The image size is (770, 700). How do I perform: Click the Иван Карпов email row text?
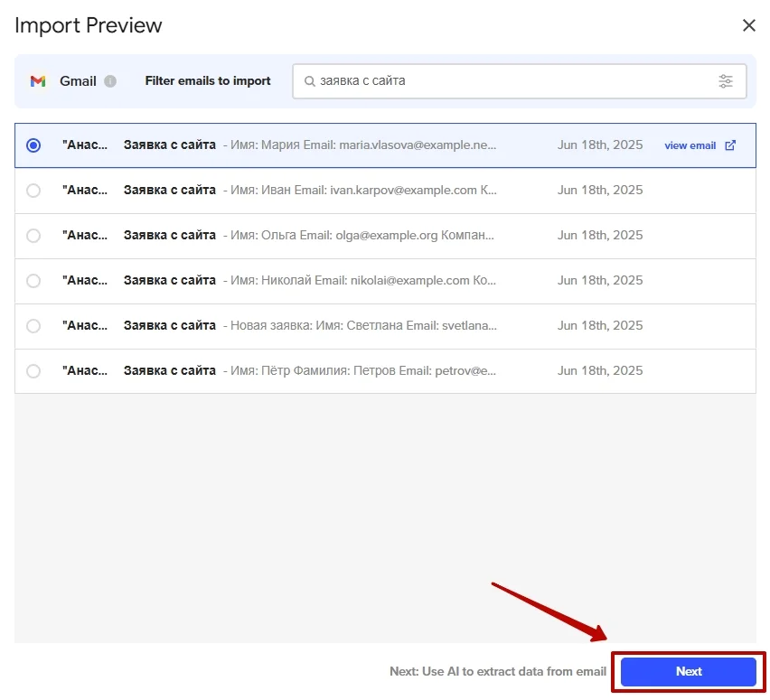(x=362, y=191)
